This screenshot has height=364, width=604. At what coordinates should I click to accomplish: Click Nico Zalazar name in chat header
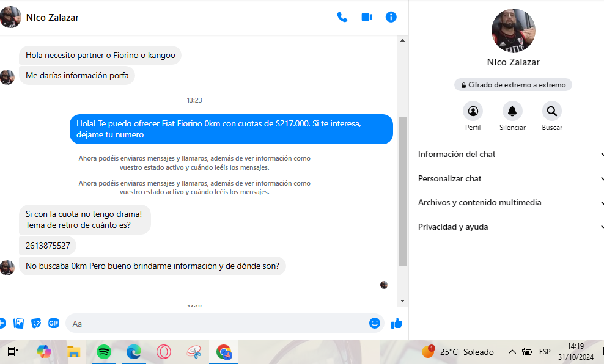pos(53,18)
